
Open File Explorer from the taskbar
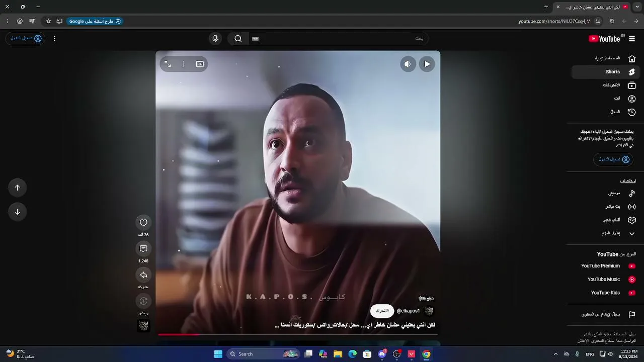coord(338,354)
